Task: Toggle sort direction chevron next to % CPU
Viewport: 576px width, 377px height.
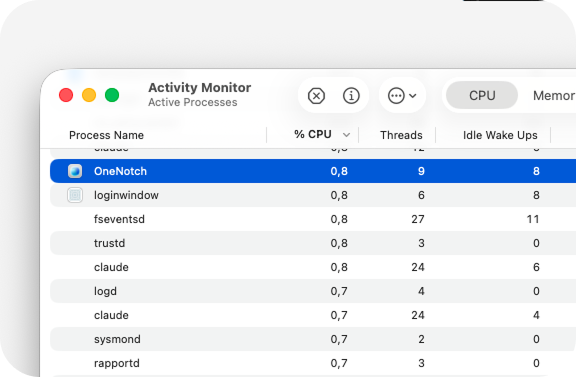Action: [x=346, y=135]
